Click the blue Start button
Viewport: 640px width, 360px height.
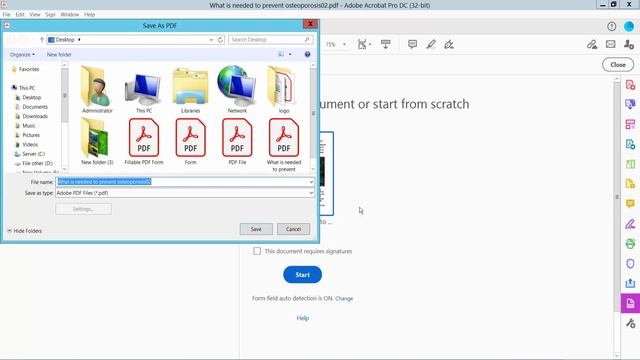pyautogui.click(x=302, y=275)
